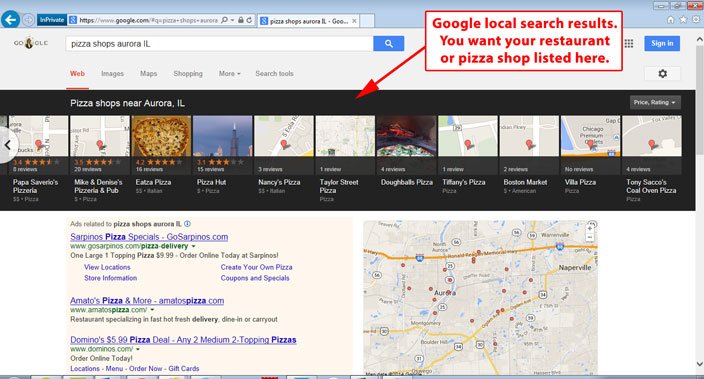Screen dimensions: 704x379
Task: Expand gosarpinos.com URL dropdown arrow
Action: click(194, 247)
